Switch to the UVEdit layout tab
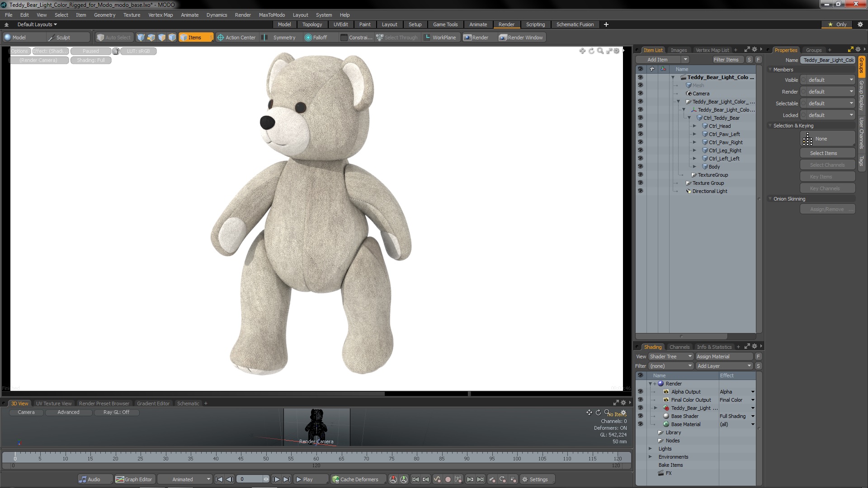This screenshot has width=868, height=488. [x=341, y=24]
